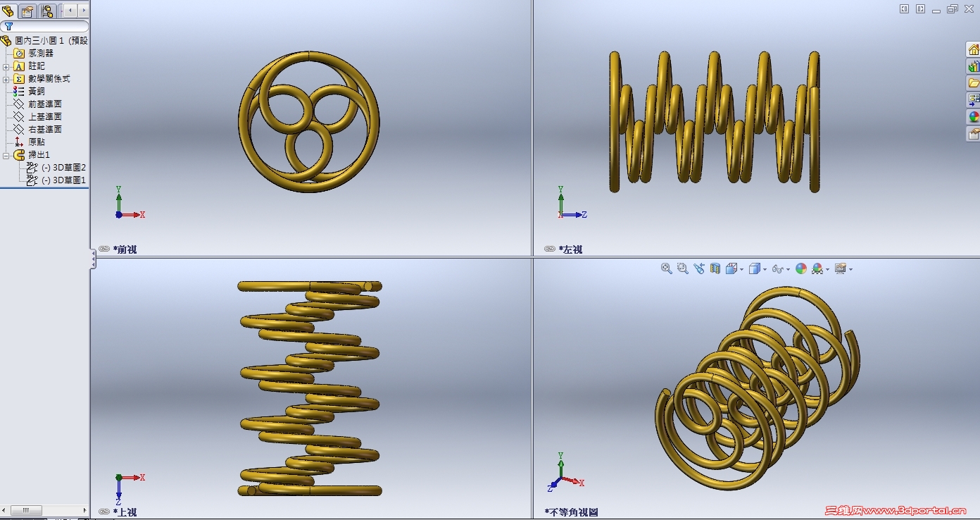Expand the 註記 annotations folder
Screen dimensions: 980x520
click(x=6, y=66)
